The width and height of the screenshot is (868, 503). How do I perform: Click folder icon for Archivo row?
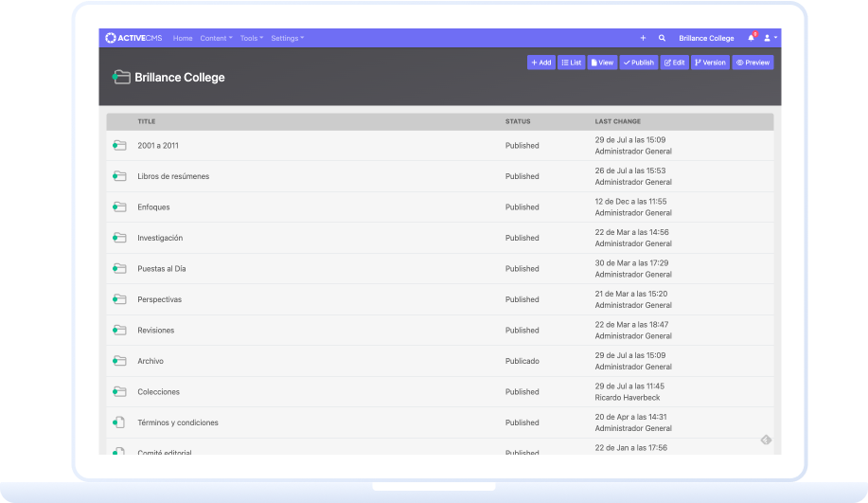119,361
